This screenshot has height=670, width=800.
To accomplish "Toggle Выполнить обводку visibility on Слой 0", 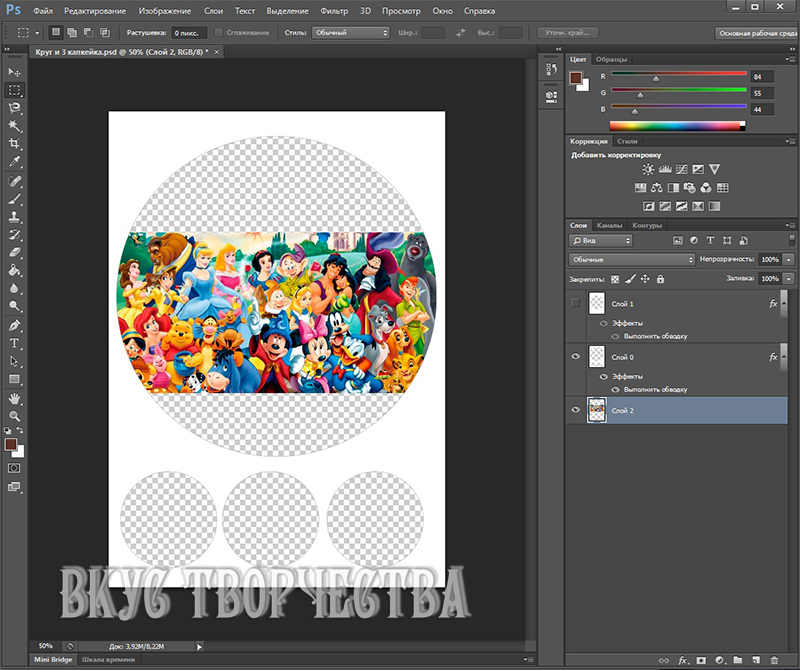I will (x=615, y=389).
